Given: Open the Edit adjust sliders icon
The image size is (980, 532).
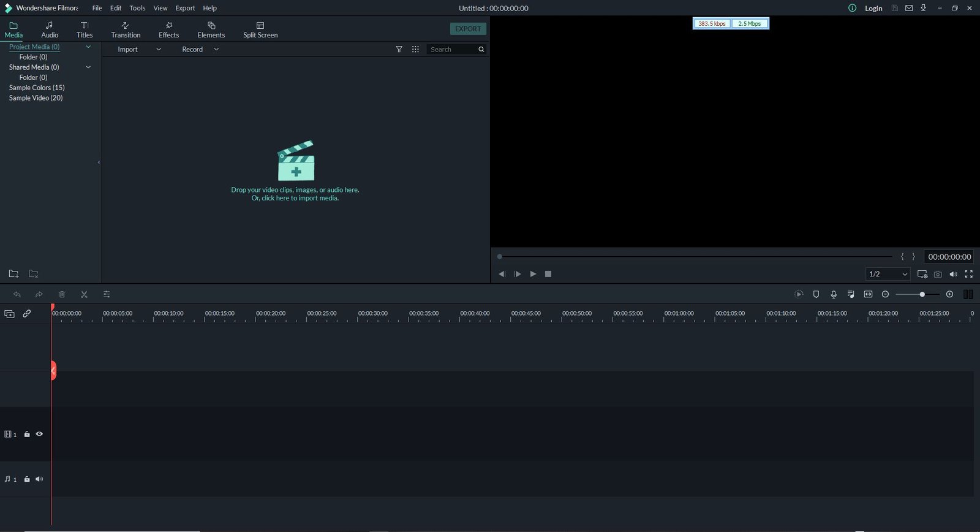Looking at the screenshot, I should point(107,294).
